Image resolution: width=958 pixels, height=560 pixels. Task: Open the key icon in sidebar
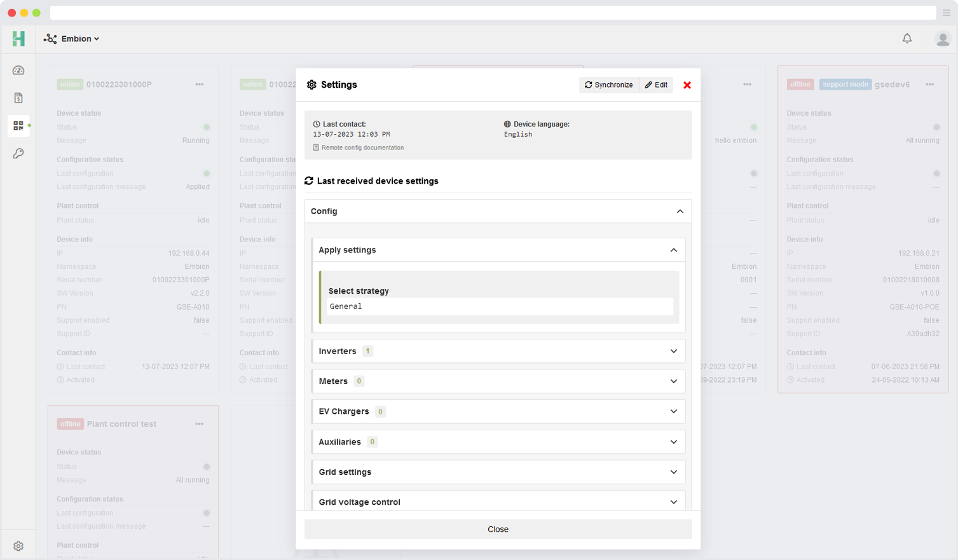[x=18, y=153]
